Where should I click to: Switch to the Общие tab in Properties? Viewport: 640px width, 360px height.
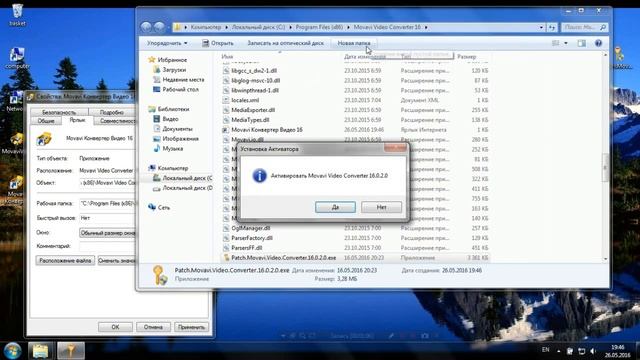pos(46,121)
